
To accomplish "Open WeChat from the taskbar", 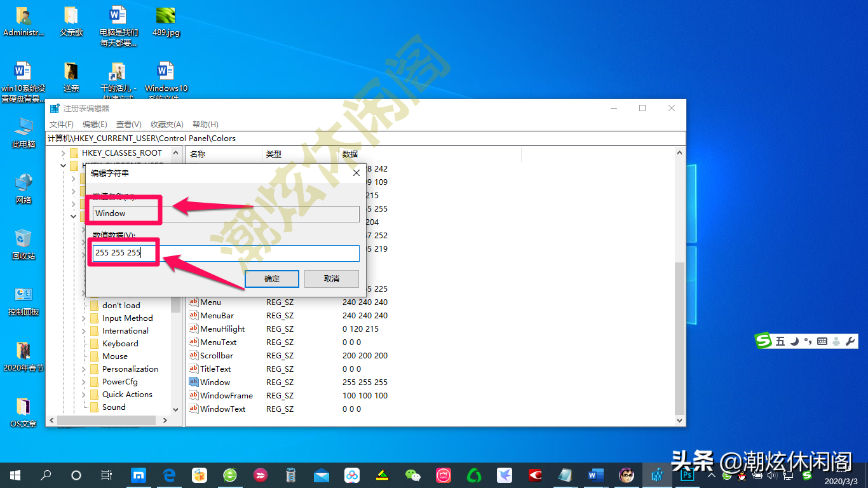I will 413,475.
